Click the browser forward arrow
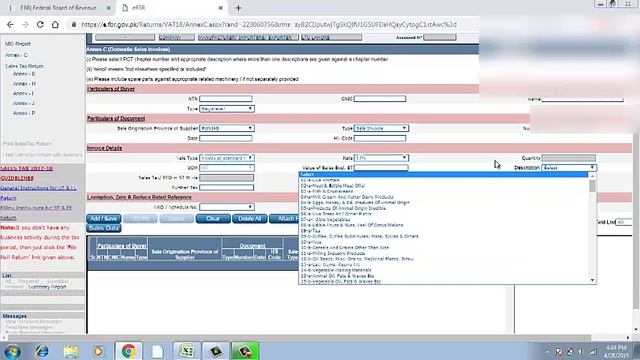The image size is (640, 360). (x=25, y=24)
